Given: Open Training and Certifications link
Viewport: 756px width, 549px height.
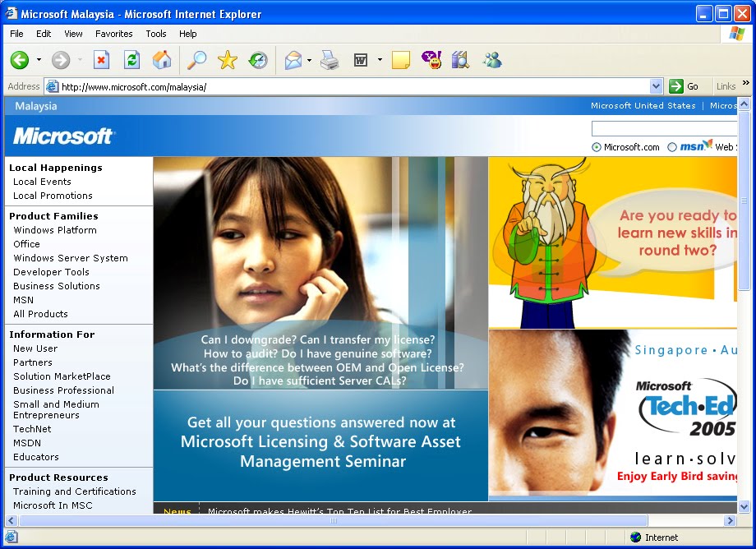Looking at the screenshot, I should tap(75, 491).
